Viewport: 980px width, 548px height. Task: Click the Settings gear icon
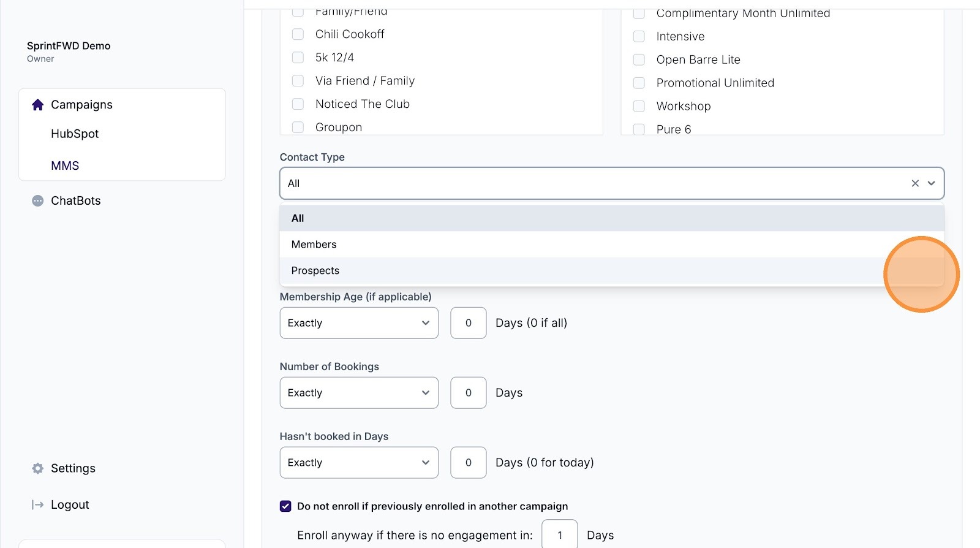pos(38,468)
